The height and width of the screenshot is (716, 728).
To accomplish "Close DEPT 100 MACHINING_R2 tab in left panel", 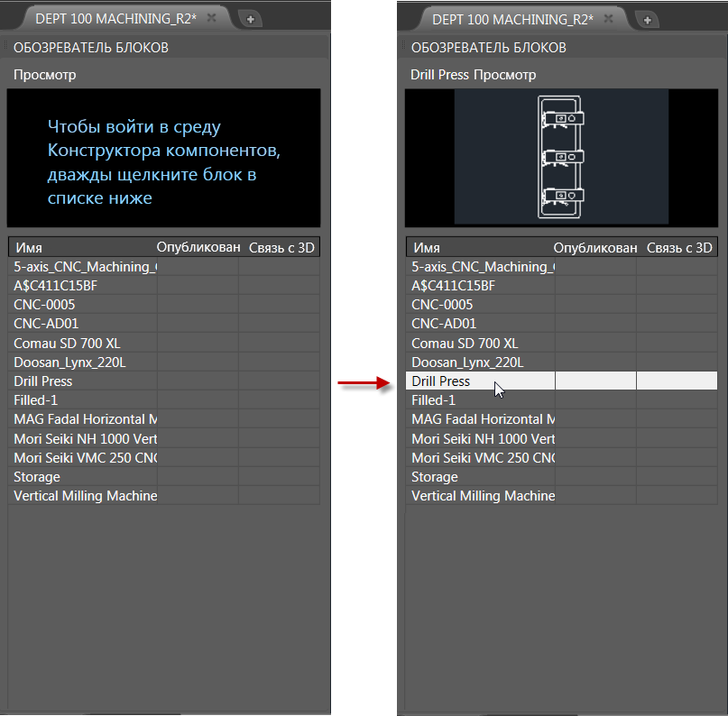I will point(211,18).
